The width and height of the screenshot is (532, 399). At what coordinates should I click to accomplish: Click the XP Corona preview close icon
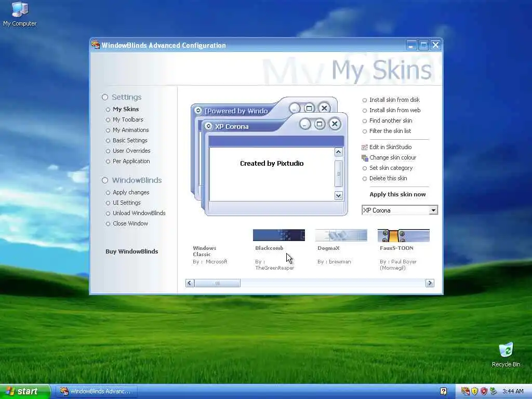pos(335,124)
